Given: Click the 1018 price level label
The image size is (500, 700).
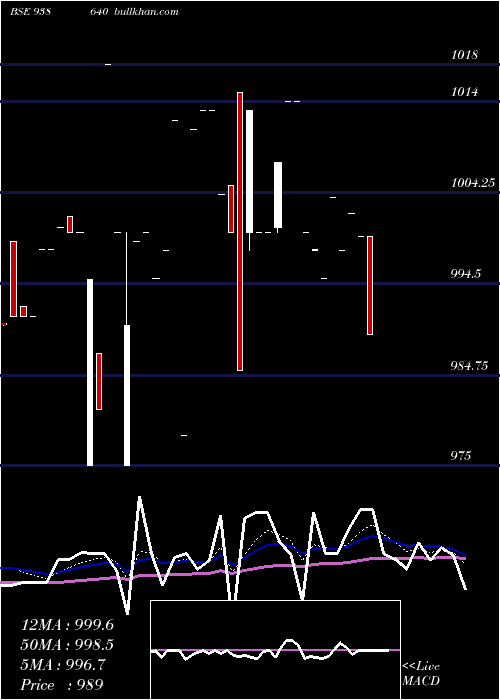Looking at the screenshot, I should click(x=464, y=55).
